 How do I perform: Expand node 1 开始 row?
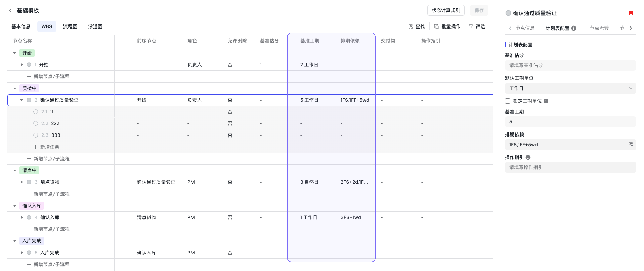(x=22, y=65)
